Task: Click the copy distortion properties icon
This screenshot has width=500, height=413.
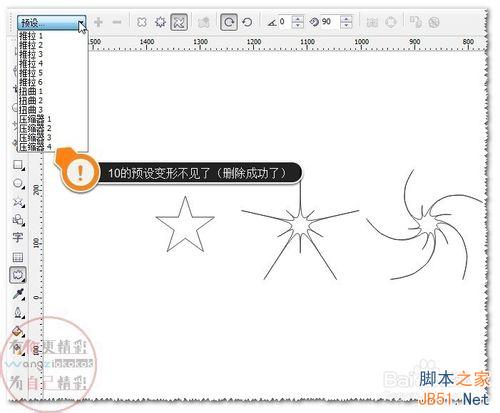Action: (416, 22)
